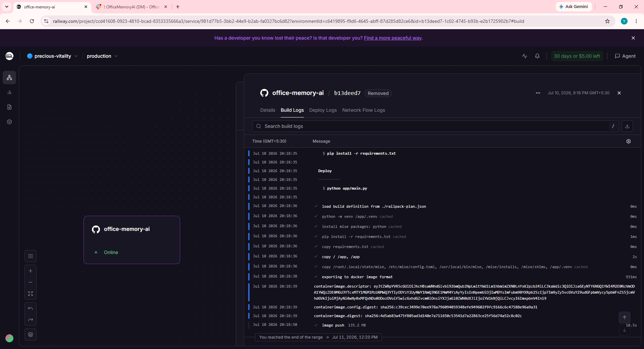Open the activity pulse icon in header
This screenshot has height=349, width=644.
click(x=525, y=56)
